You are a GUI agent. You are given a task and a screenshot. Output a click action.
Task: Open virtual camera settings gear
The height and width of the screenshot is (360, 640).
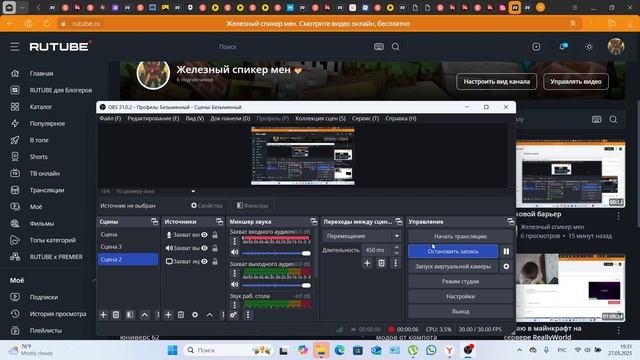point(506,267)
